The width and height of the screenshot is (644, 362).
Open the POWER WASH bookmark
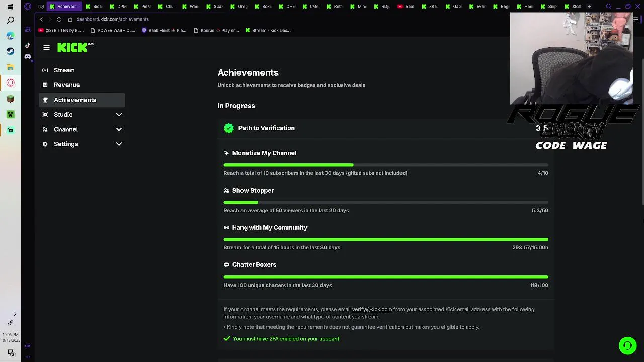click(x=113, y=30)
